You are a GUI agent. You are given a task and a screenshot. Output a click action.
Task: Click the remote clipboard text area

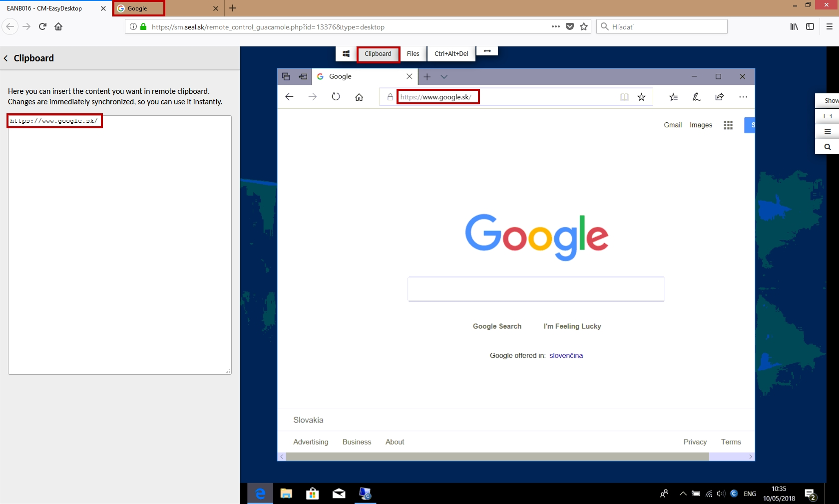(120, 245)
